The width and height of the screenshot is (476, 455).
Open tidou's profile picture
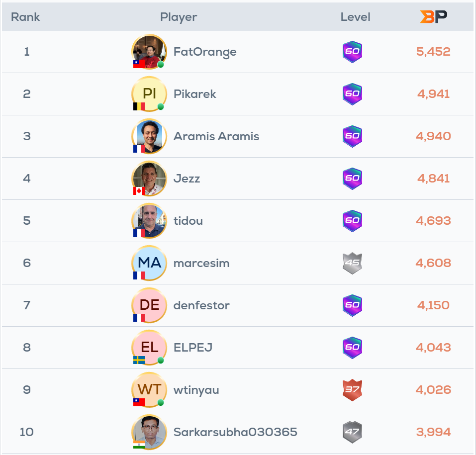pyautogui.click(x=149, y=221)
